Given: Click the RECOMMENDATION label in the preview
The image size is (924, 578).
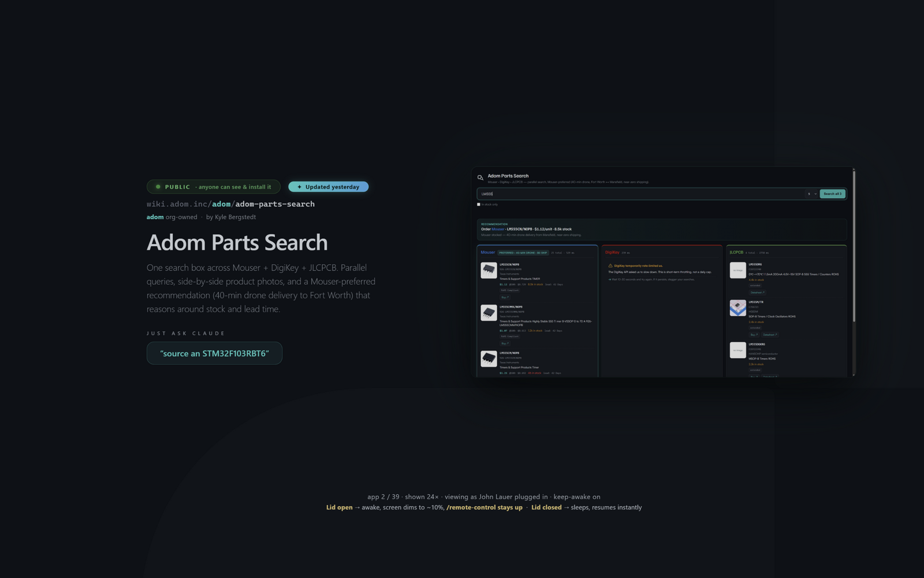Looking at the screenshot, I should coord(494,224).
